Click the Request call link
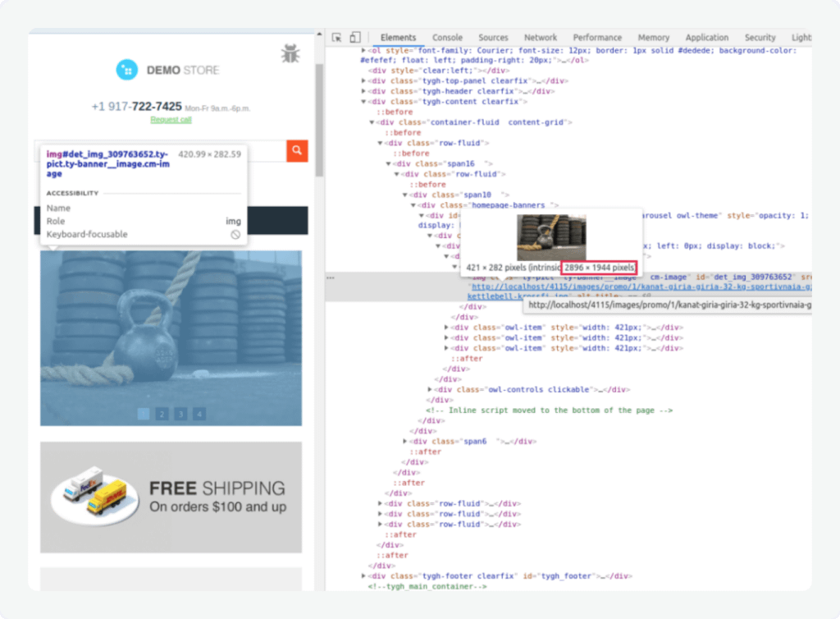The image size is (840, 619). (x=171, y=120)
